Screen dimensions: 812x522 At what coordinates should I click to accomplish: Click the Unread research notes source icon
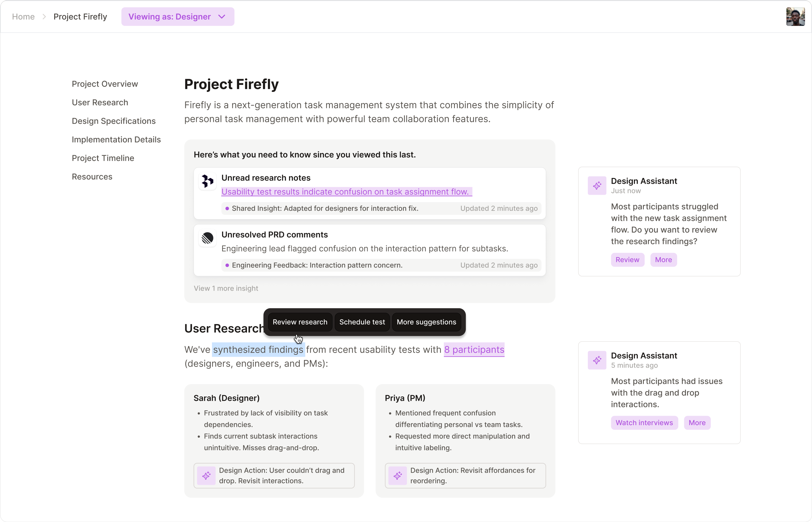tap(207, 181)
